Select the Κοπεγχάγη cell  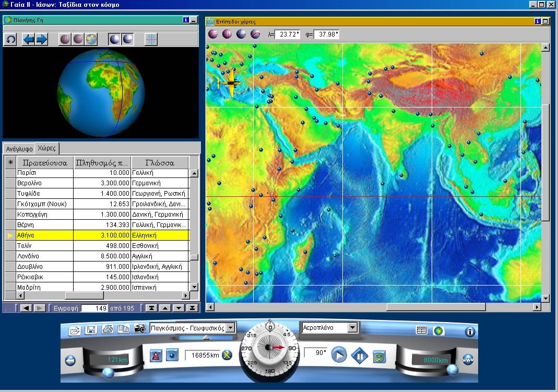(x=45, y=215)
